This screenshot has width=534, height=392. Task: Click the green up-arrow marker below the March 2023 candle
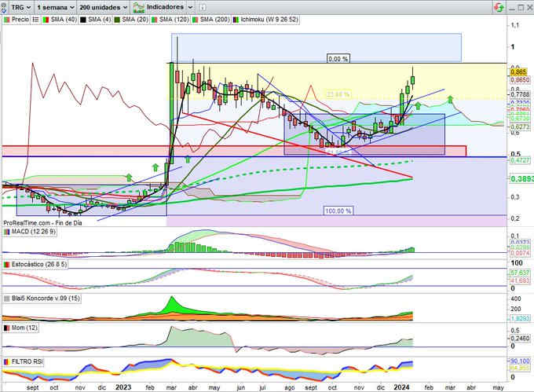tap(188, 159)
